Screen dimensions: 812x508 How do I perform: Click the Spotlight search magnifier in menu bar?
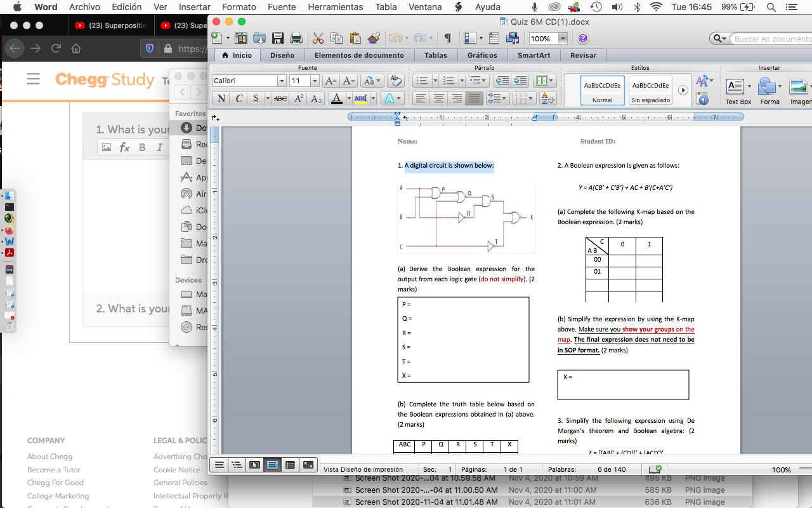(771, 7)
